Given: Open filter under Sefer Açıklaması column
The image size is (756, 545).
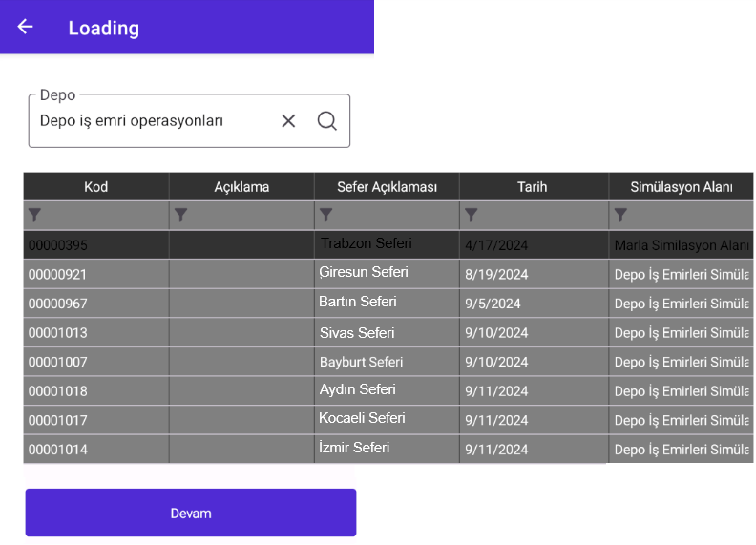Looking at the screenshot, I should tap(325, 215).
